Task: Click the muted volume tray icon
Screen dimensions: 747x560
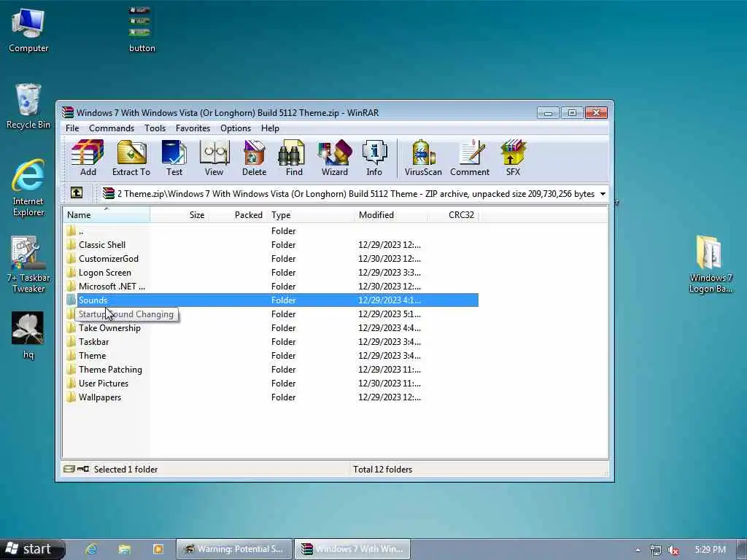Action: [673, 550]
